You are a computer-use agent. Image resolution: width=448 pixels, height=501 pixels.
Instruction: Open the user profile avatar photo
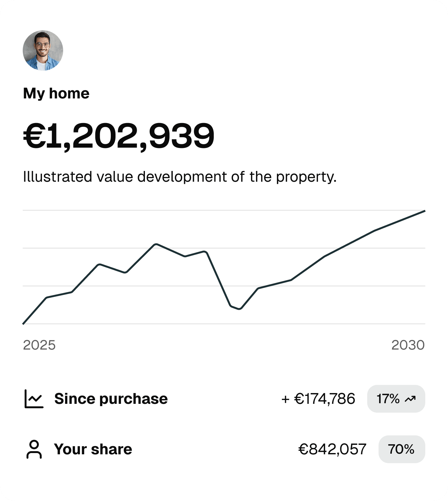(x=43, y=50)
